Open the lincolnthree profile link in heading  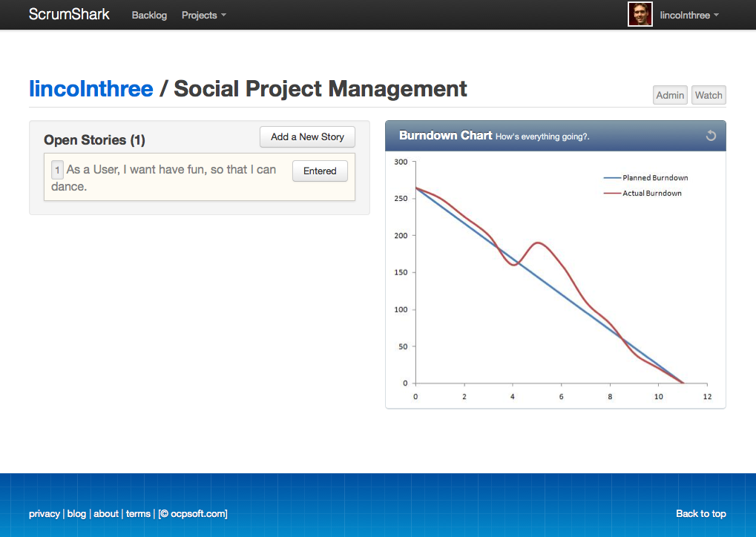[91, 89]
